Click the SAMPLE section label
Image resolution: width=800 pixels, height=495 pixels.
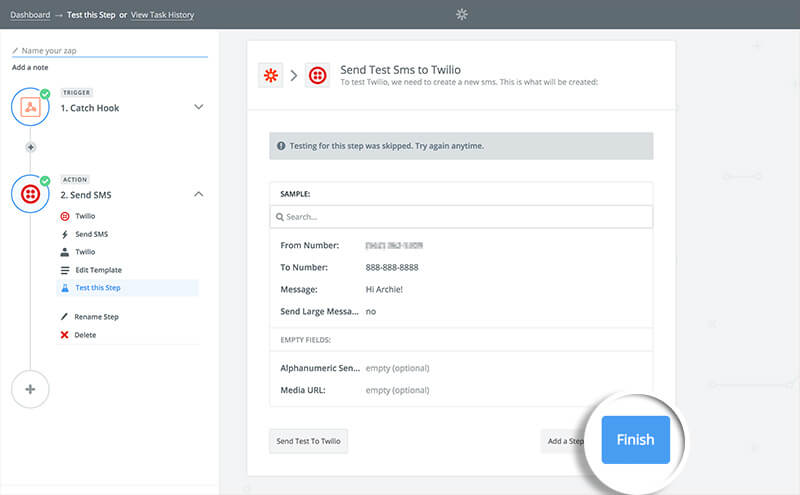pyautogui.click(x=295, y=194)
